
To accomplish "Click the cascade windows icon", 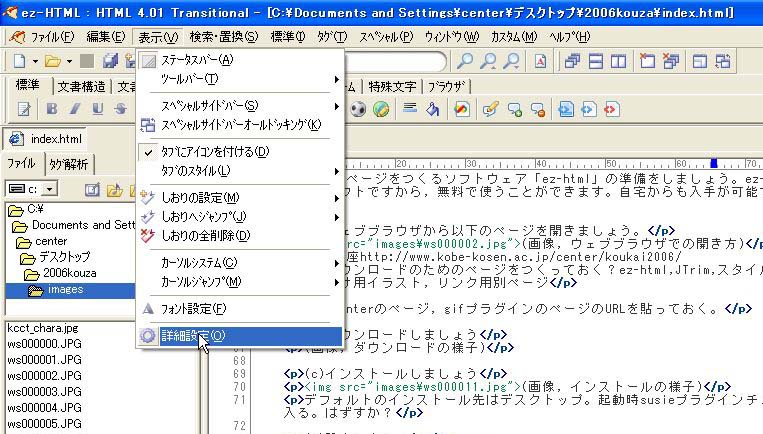I will pos(572,61).
